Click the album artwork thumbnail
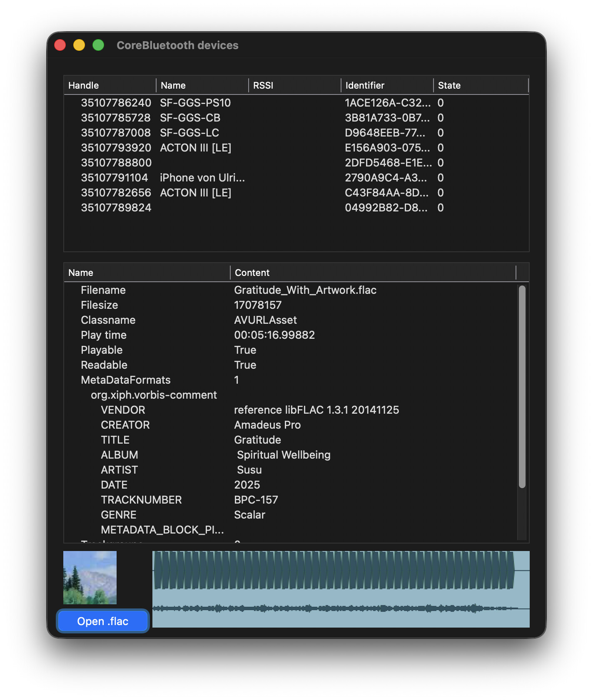This screenshot has height=700, width=593. 90,578
